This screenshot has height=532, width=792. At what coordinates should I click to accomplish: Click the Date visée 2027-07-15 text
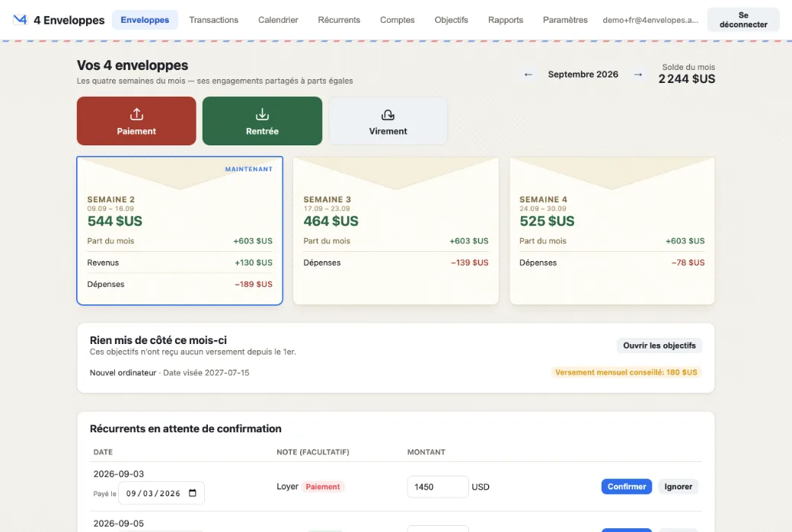point(206,372)
